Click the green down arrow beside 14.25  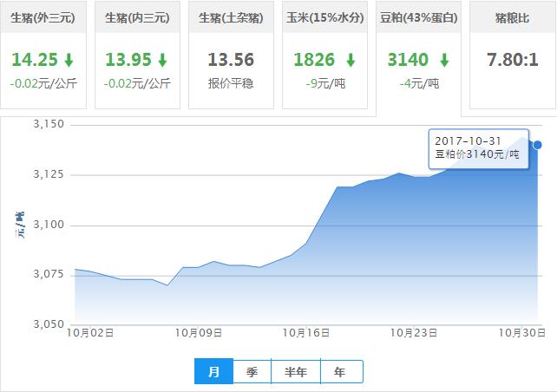pyautogui.click(x=69, y=60)
